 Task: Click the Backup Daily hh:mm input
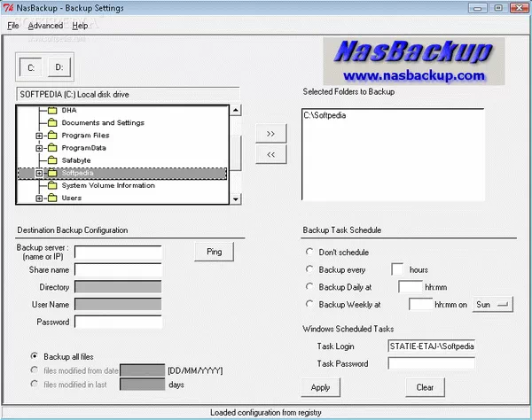click(x=411, y=287)
